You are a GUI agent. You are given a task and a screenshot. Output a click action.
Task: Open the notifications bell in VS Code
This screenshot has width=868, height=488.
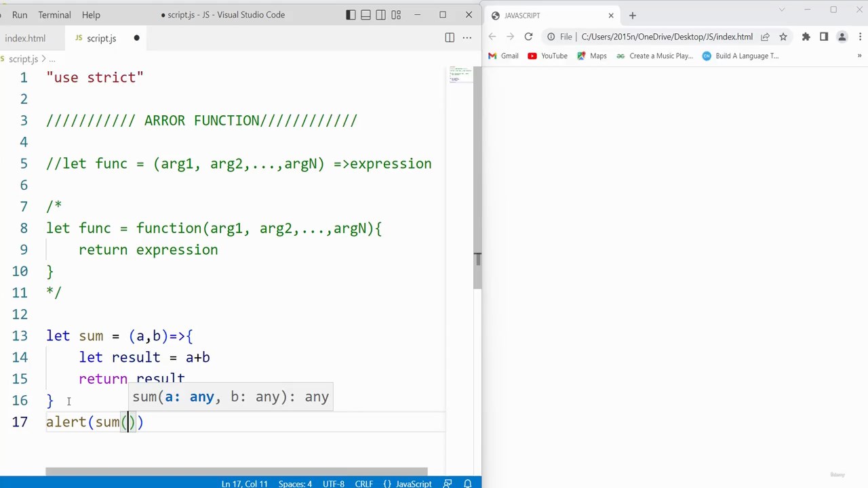click(467, 483)
